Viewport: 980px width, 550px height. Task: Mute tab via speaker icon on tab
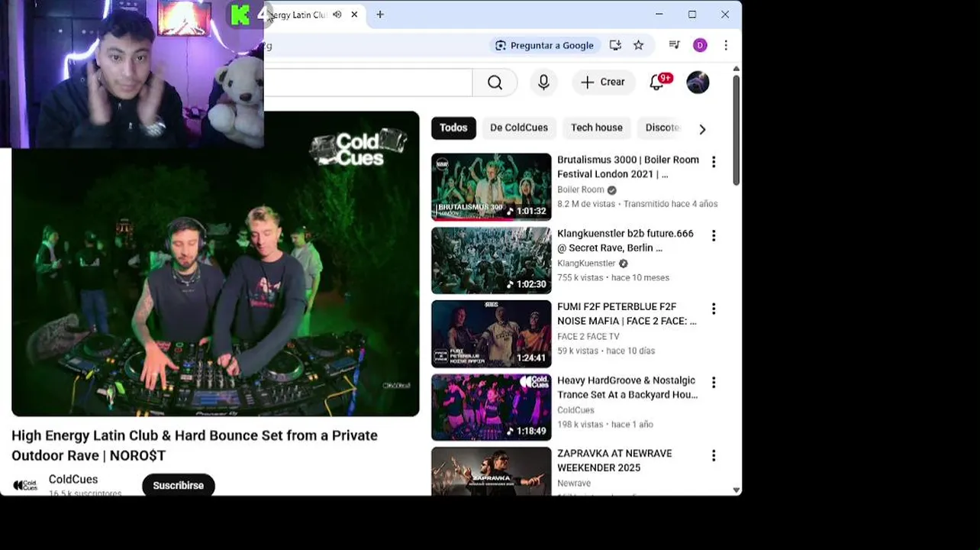coord(337,15)
